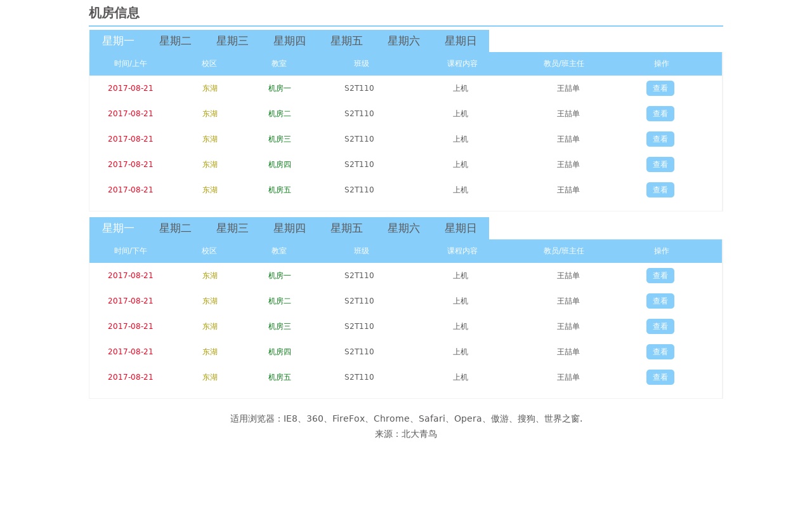The width and height of the screenshot is (812, 508).
Task: Click the 适用浏览器 footer line
Action: point(406,419)
